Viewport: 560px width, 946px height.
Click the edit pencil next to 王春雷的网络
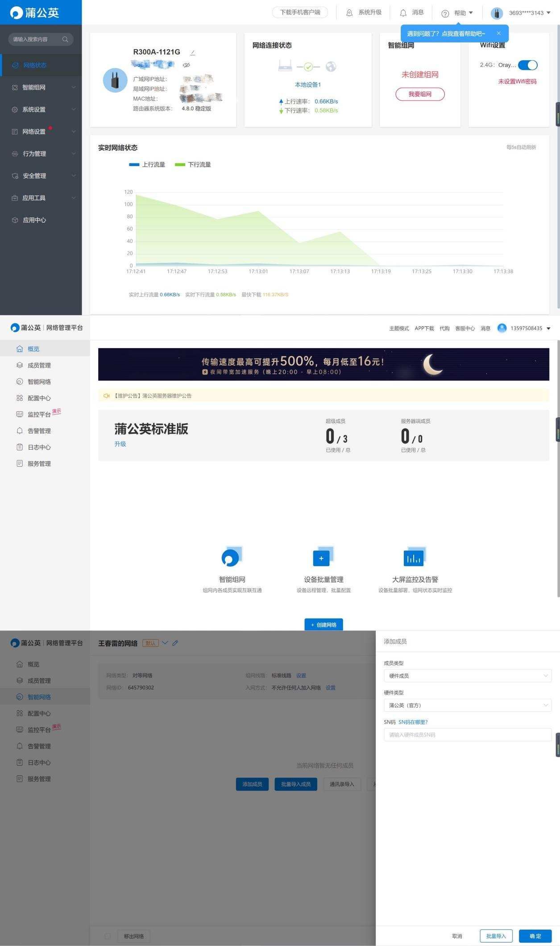click(x=175, y=643)
